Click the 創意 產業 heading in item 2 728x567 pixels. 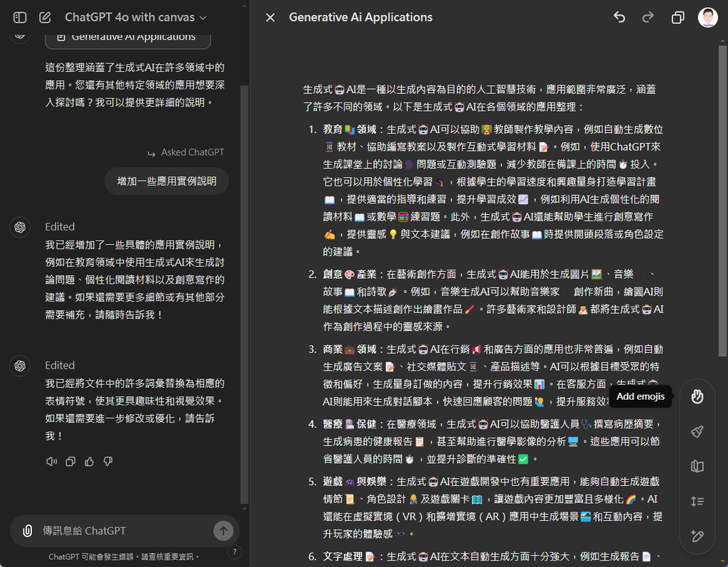click(x=350, y=274)
